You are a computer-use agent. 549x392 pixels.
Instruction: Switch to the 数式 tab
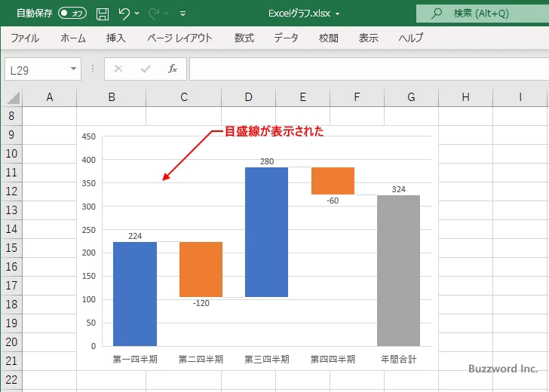[244, 38]
